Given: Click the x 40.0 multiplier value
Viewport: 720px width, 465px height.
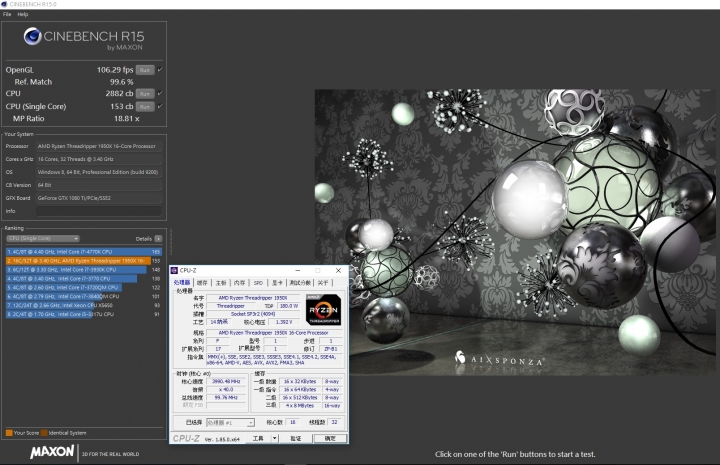Looking at the screenshot, I should [x=226, y=389].
